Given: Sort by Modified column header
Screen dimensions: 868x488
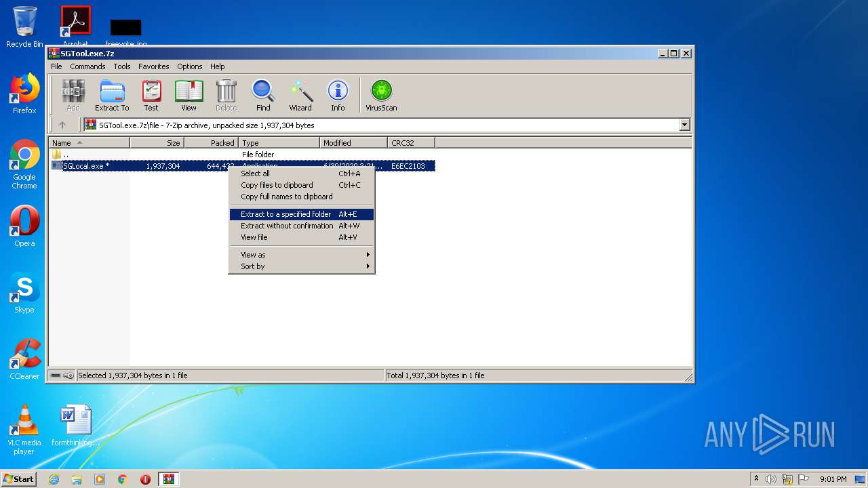Looking at the screenshot, I should (x=353, y=142).
